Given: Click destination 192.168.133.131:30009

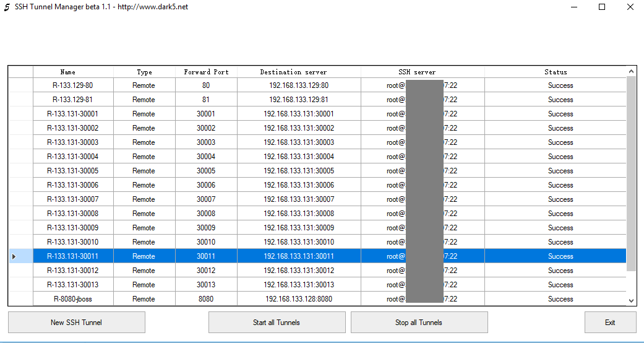Looking at the screenshot, I should tap(299, 228).
